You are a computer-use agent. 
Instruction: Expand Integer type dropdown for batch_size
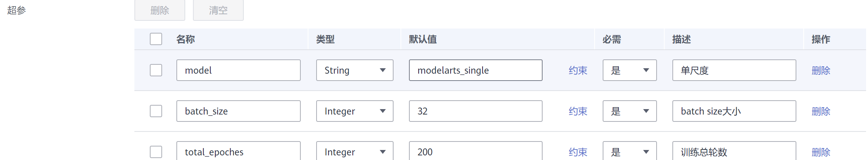(x=354, y=111)
